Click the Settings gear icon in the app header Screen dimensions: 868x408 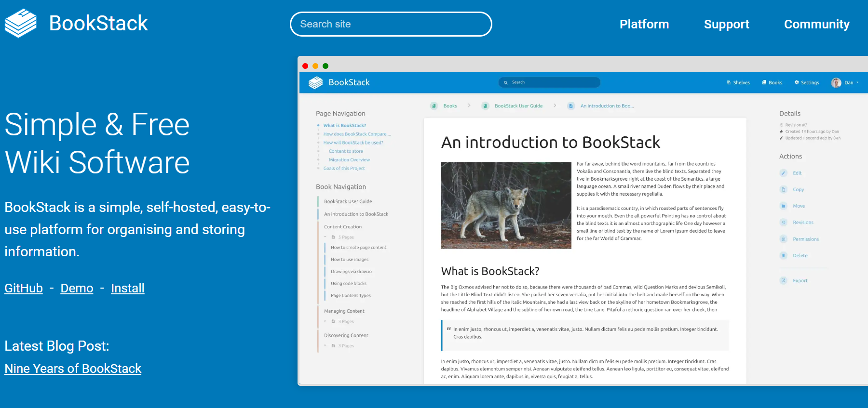[797, 82]
